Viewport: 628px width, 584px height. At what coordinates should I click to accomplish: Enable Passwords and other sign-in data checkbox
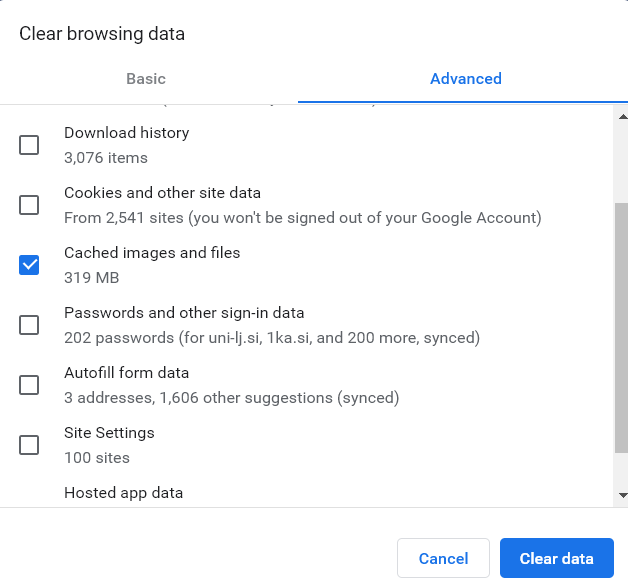point(29,325)
